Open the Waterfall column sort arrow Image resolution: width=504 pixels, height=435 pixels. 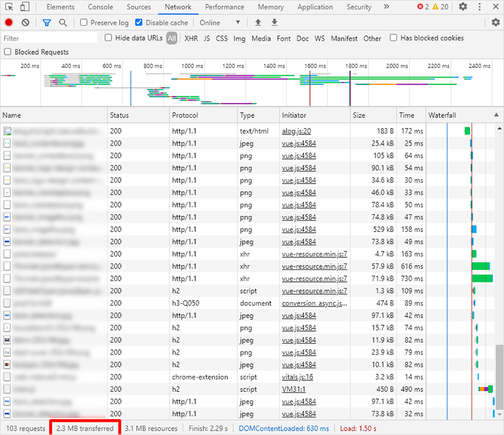(496, 115)
